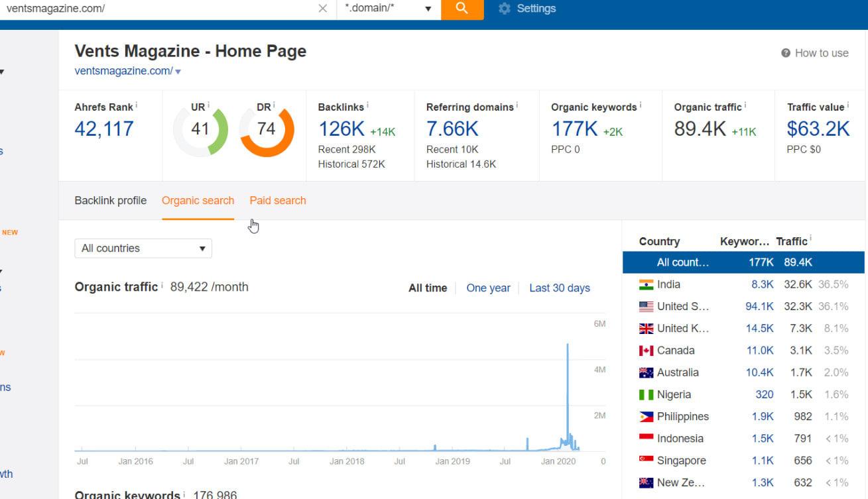Click Canada's flag icon
Screen dimensions: 868x499
647,350
